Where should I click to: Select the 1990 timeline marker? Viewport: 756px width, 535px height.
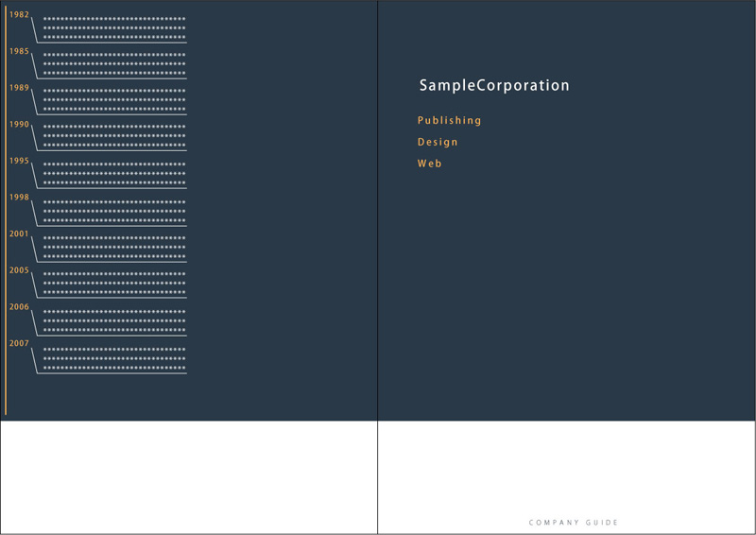click(x=19, y=125)
